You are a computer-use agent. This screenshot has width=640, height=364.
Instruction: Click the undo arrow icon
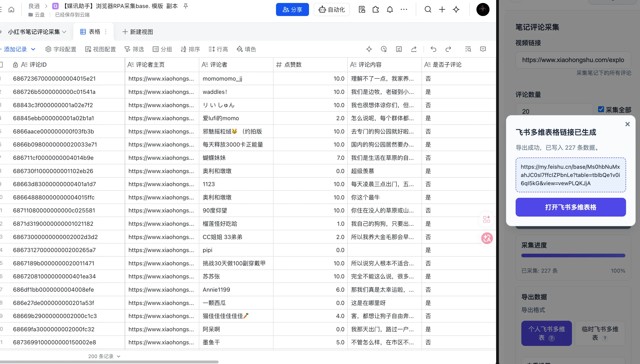point(433,49)
